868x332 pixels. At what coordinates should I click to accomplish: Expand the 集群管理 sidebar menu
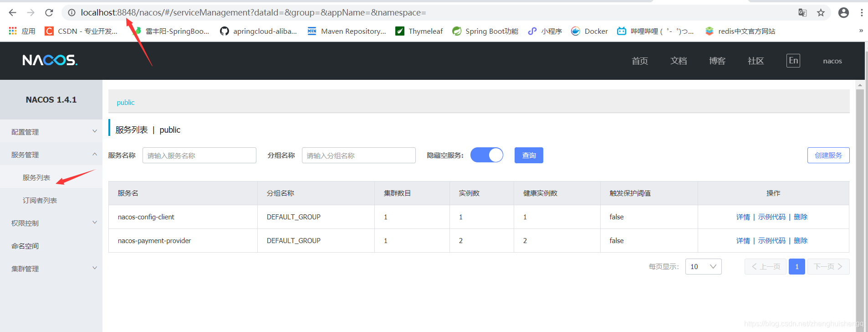51,268
